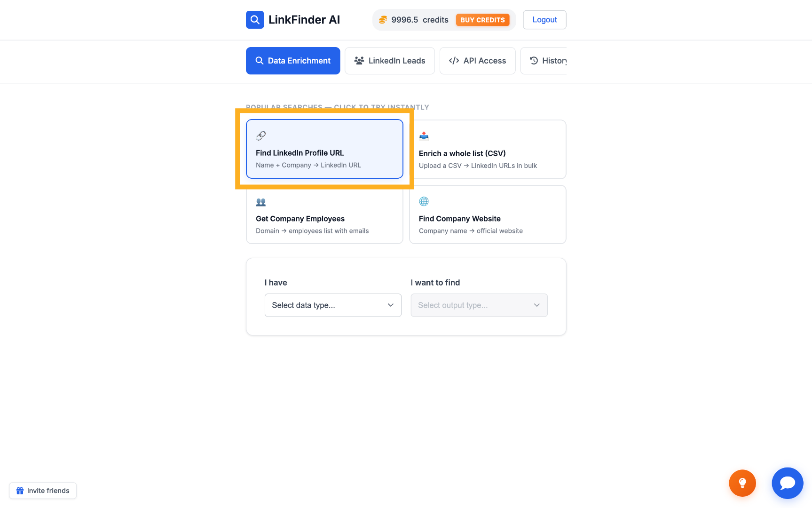Go to the History tab

tap(544, 61)
